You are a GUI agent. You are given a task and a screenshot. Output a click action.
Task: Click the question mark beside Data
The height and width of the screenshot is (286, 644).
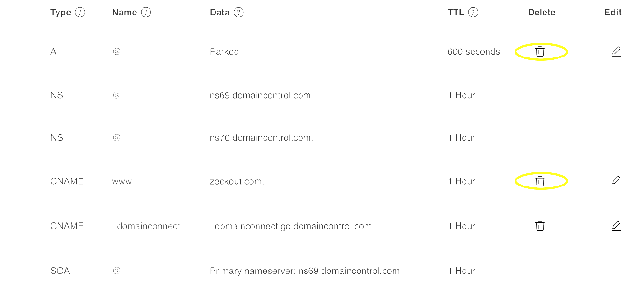coord(239,13)
